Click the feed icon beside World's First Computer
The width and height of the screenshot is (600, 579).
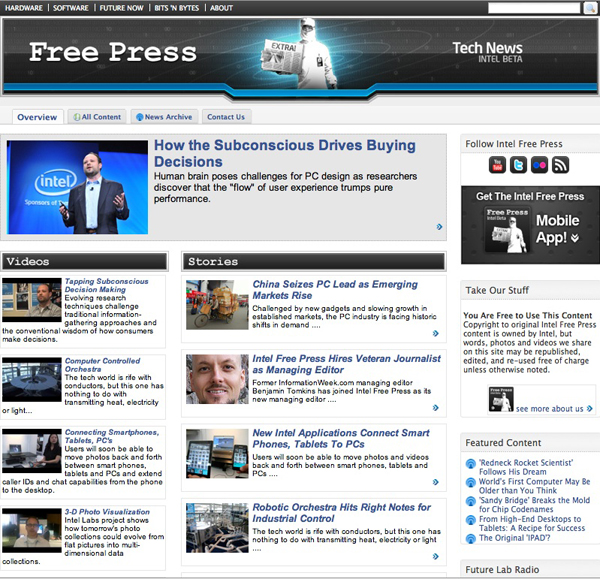[x=471, y=482]
